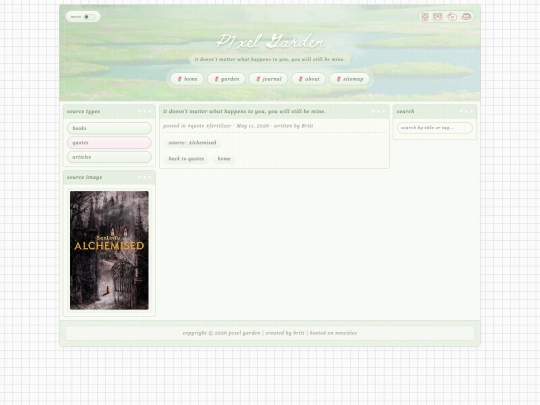Image resolution: width=540 pixels, height=405 pixels.
Task: Click the Alchemised book cover image
Action: point(109,250)
